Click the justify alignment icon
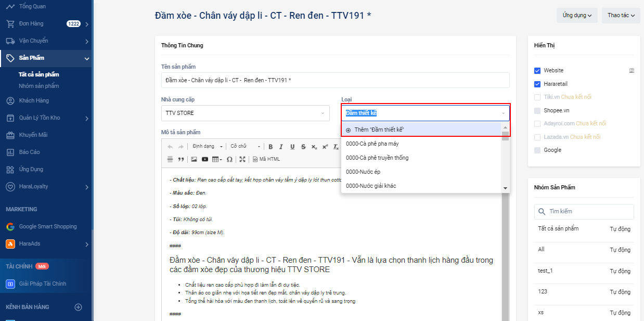The height and width of the screenshot is (321, 644). pos(170,159)
